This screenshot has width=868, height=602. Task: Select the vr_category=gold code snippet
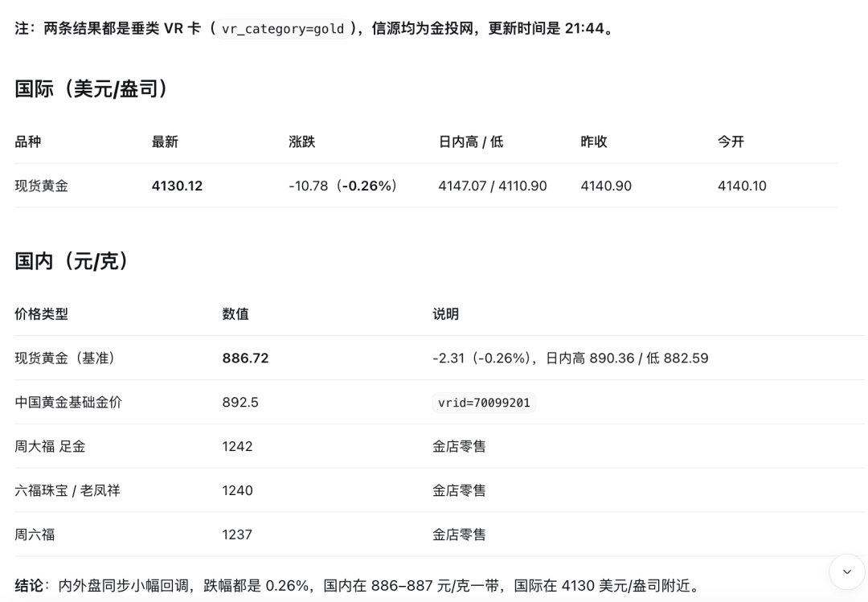282,29
